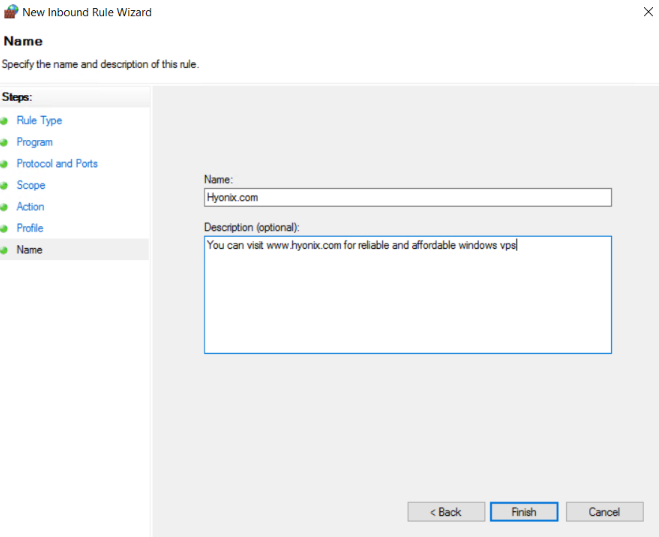Jump to the Scope step
This screenshot has height=537, width=659.
(31, 185)
